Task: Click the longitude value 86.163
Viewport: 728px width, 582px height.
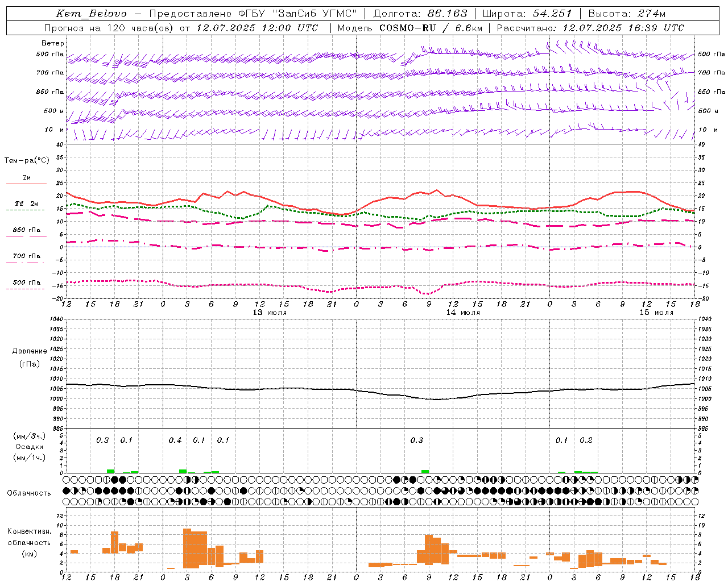Action: (447, 14)
